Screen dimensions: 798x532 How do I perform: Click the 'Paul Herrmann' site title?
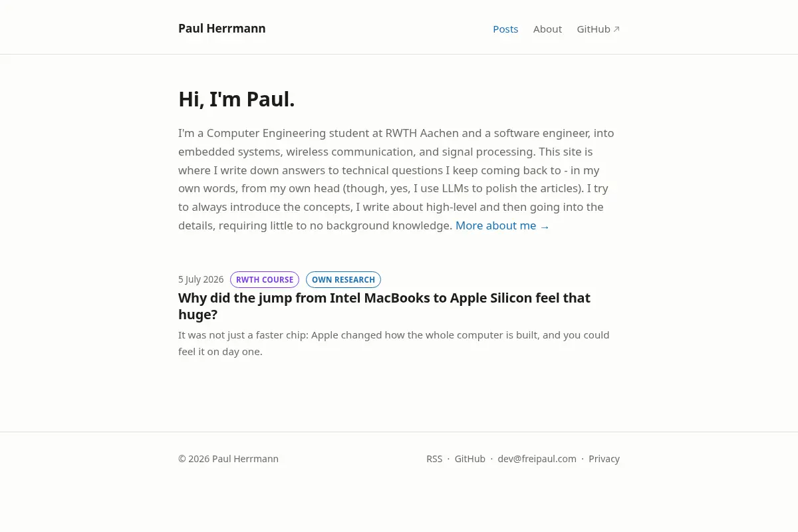pyautogui.click(x=222, y=29)
